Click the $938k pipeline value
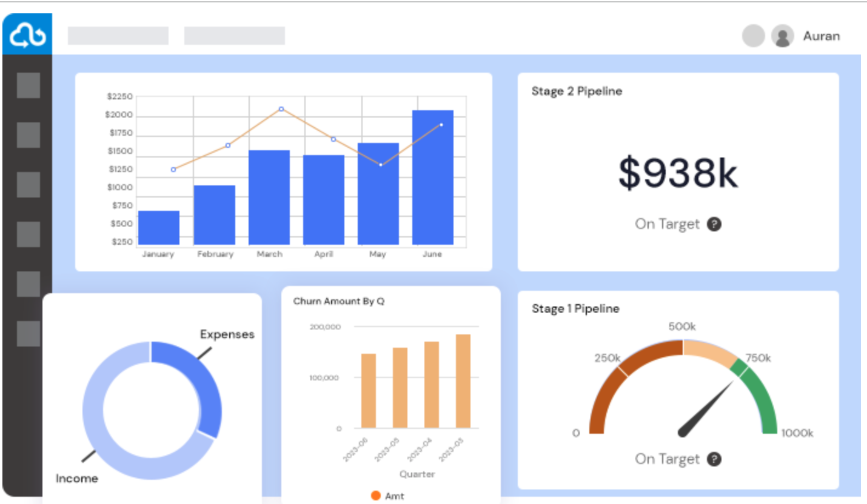 tap(678, 173)
